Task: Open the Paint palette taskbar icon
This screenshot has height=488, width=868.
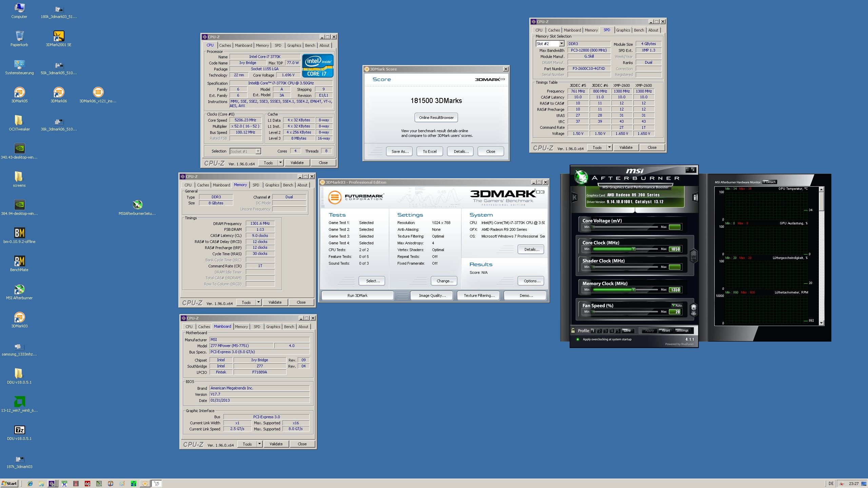Action: [122, 484]
